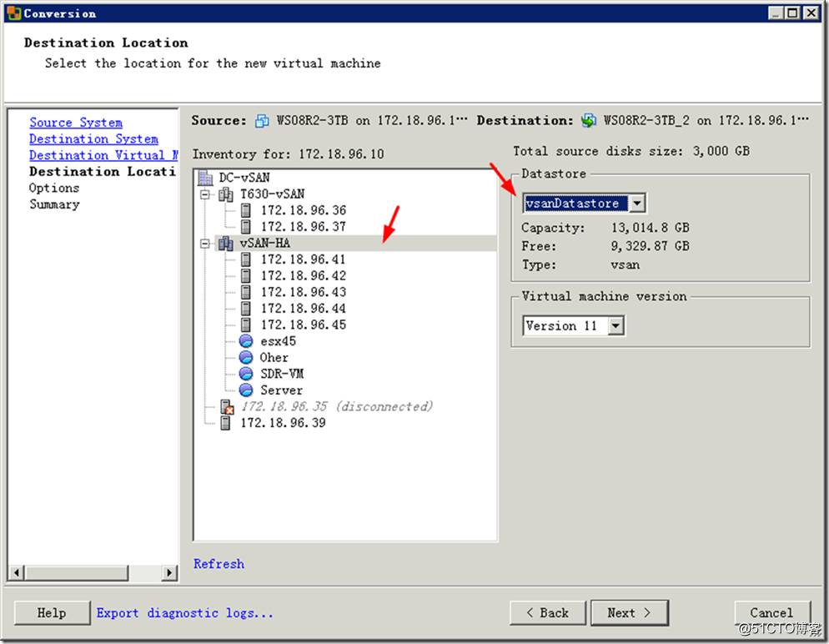
Task: Select the esx45 resource pool icon
Action: pos(245,341)
